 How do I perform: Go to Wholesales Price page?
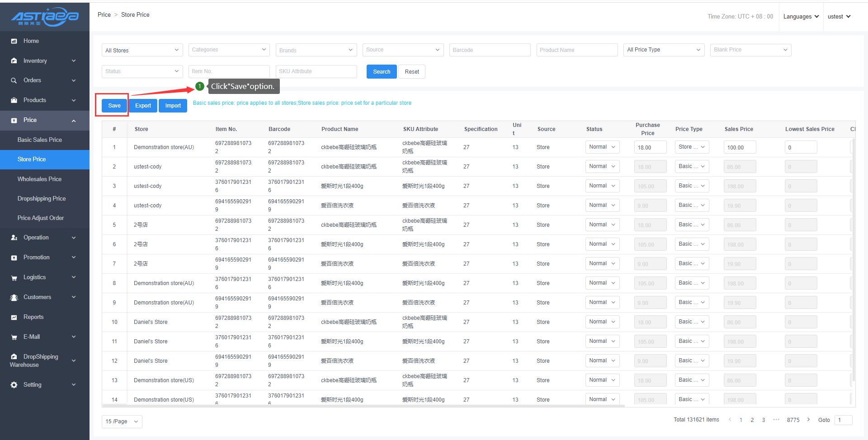coord(39,179)
